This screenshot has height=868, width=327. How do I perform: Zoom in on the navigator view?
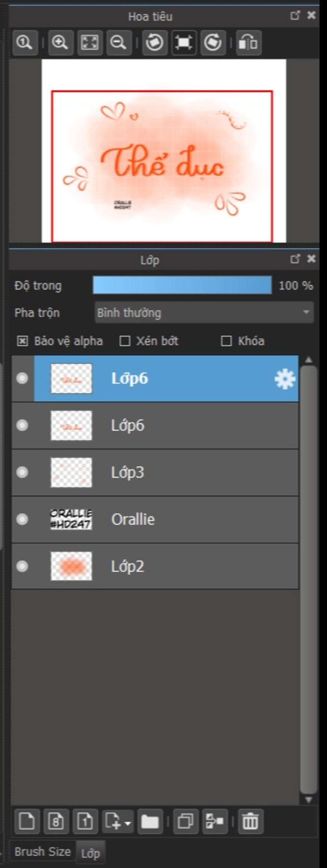[60, 43]
